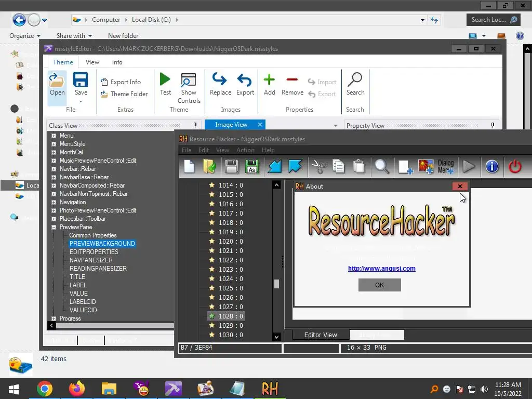This screenshot has width=532, height=399.
Task: Open the Theme Folder
Action: 124,94
